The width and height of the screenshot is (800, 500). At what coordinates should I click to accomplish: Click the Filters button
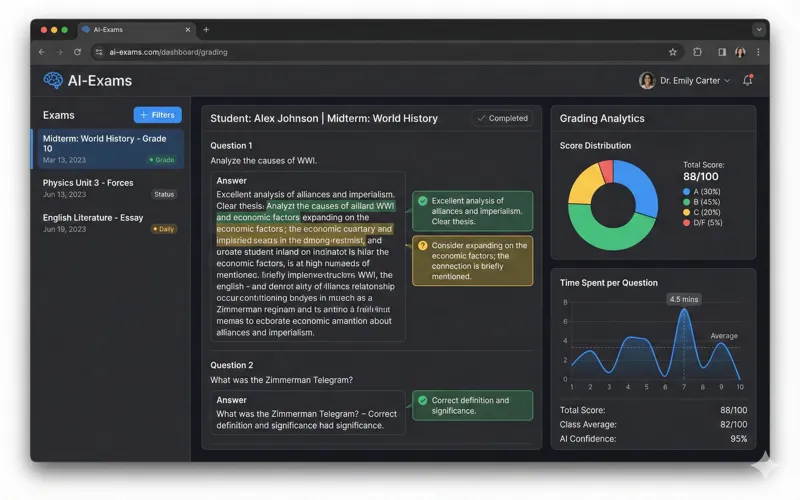click(x=158, y=115)
